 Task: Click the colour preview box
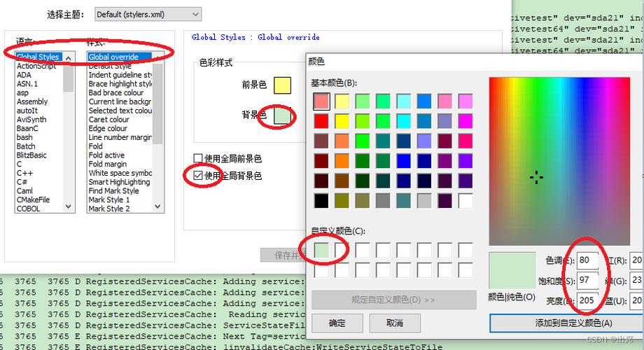coord(512,271)
